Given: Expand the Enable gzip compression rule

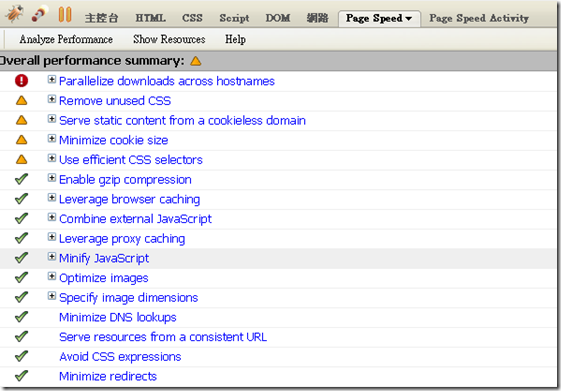Looking at the screenshot, I should pyautogui.click(x=52, y=178).
